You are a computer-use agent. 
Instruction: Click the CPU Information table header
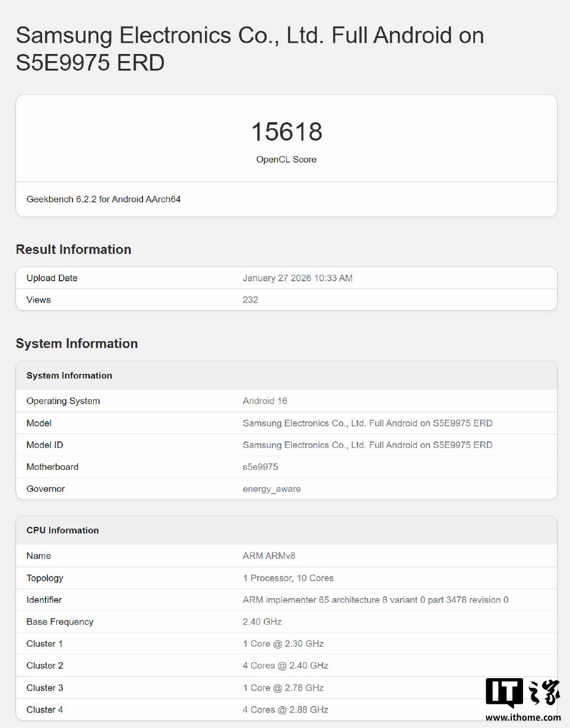pyautogui.click(x=62, y=530)
